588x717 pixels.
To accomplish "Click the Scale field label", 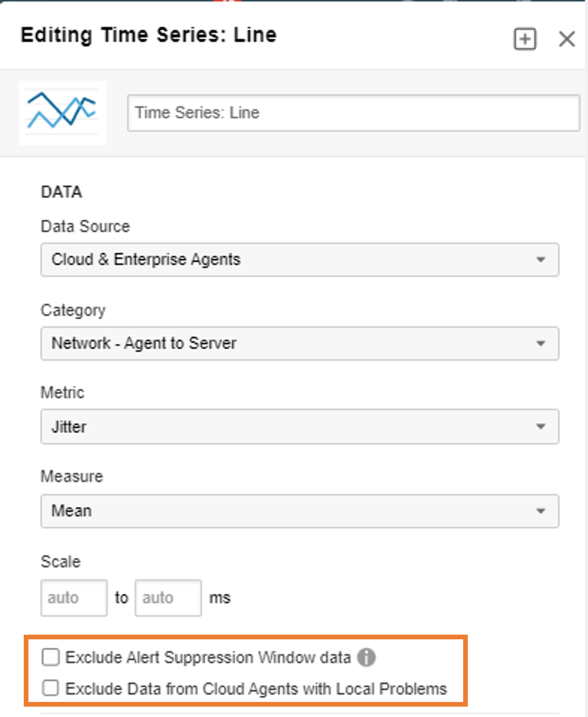I will click(x=61, y=562).
